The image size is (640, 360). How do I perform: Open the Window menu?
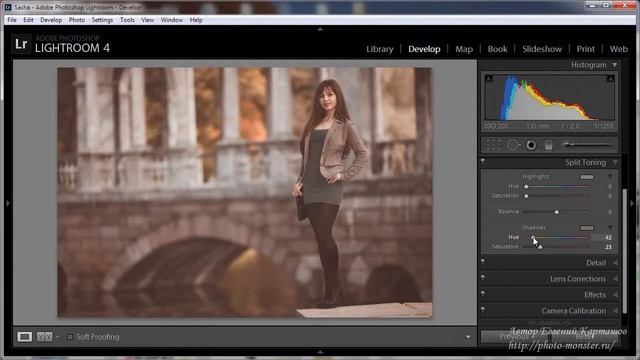point(171,20)
